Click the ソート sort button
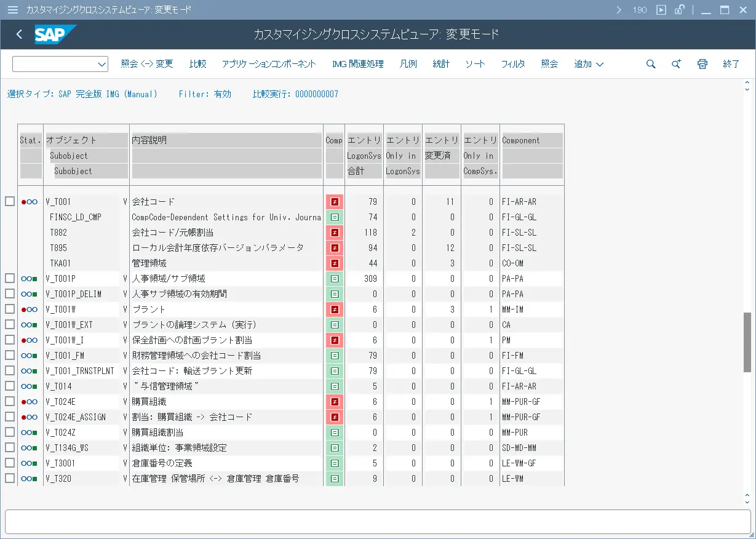The height and width of the screenshot is (539, 756). [x=475, y=64]
